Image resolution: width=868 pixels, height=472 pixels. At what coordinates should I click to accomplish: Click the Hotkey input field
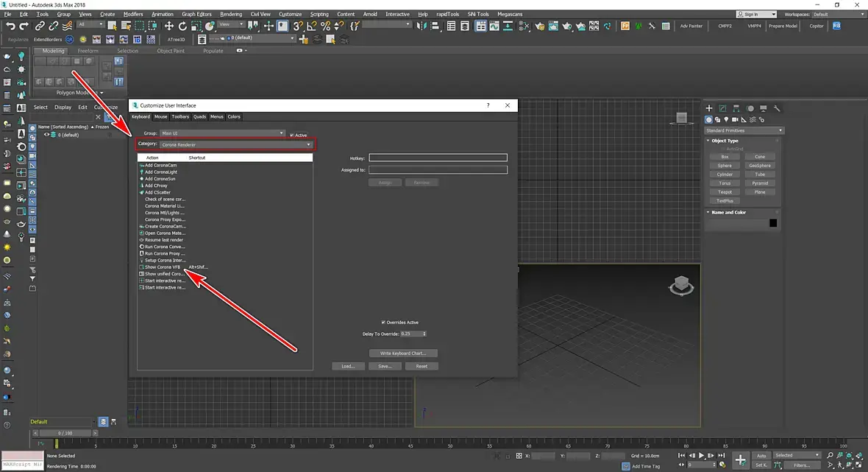tap(438, 158)
